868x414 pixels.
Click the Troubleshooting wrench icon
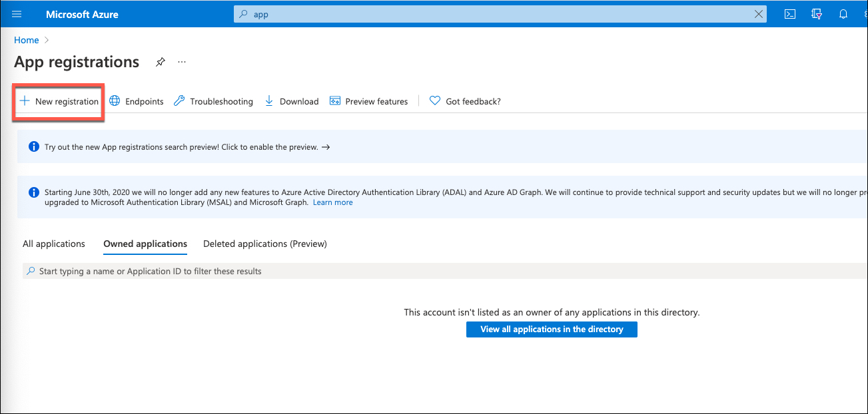tap(179, 101)
